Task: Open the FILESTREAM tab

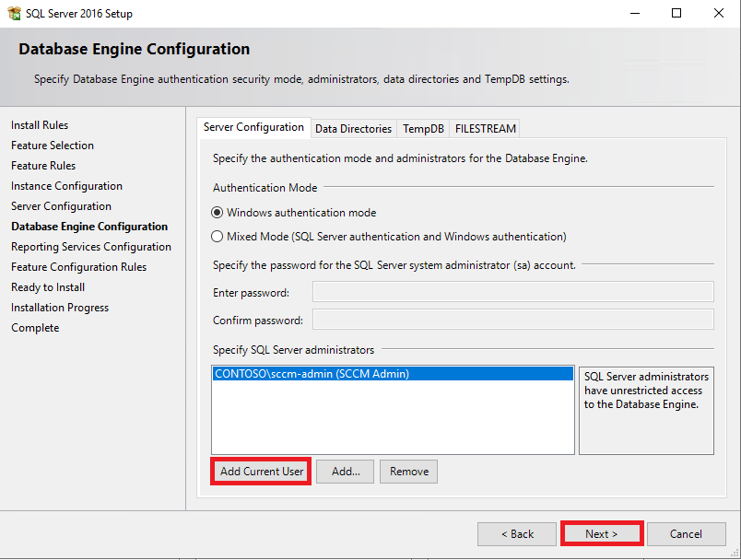Action: pyautogui.click(x=486, y=128)
